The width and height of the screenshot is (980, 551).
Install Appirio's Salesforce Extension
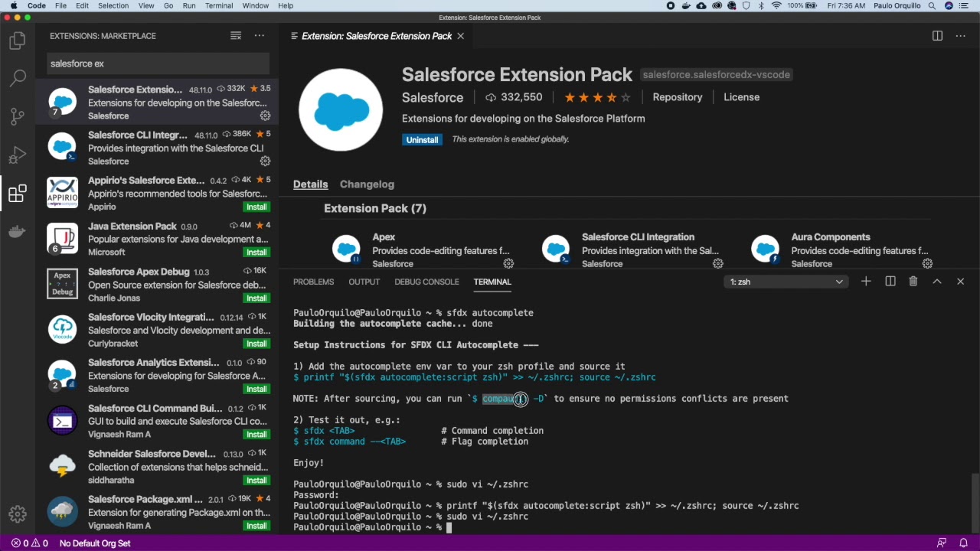(x=256, y=207)
